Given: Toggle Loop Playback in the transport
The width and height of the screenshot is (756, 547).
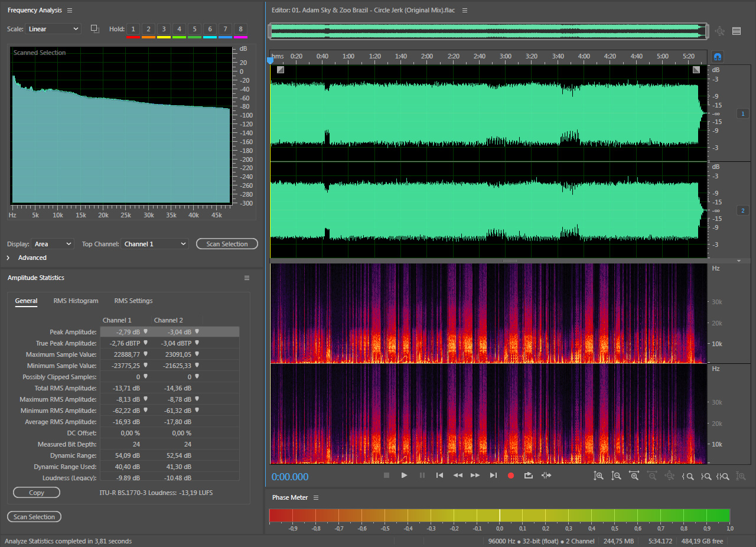Looking at the screenshot, I should [x=529, y=476].
